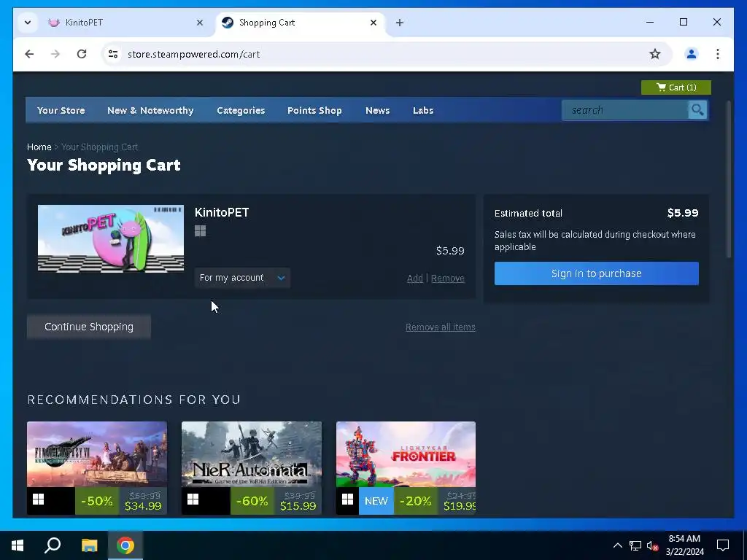Click the -20% Lightyear Frontier discount badge
The width and height of the screenshot is (747, 560).
click(415, 501)
